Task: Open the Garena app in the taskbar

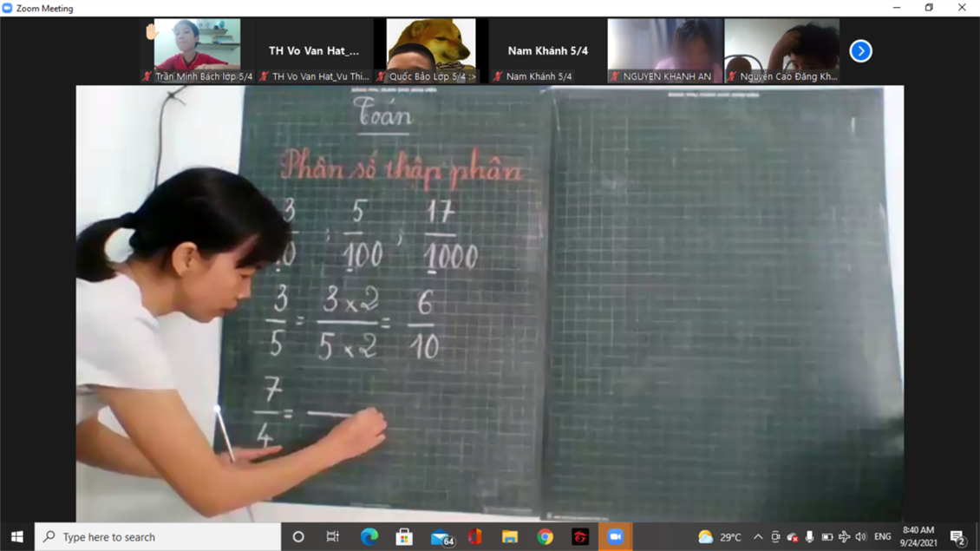Action: (580, 537)
